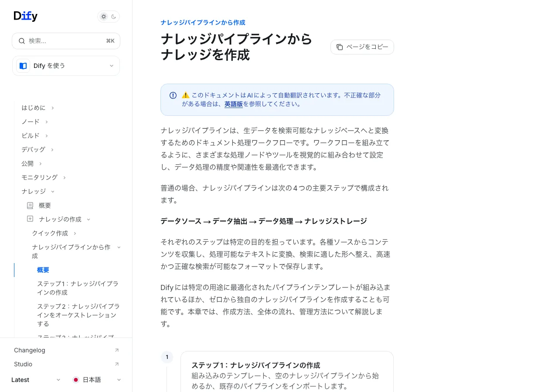Click the ページをコピー button
The width and height of the screenshot is (558, 392).
[x=362, y=47]
